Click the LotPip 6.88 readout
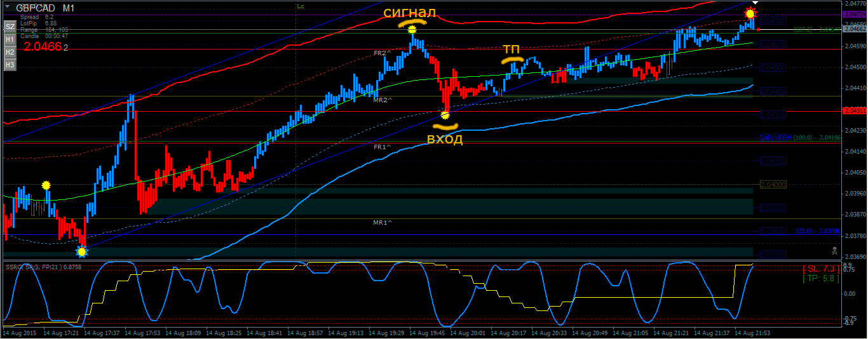Image resolution: width=868 pixels, height=339 pixels. [x=39, y=23]
